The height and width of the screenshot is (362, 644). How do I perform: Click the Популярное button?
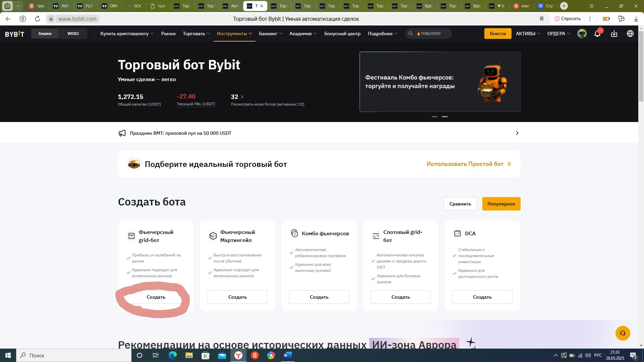(501, 204)
